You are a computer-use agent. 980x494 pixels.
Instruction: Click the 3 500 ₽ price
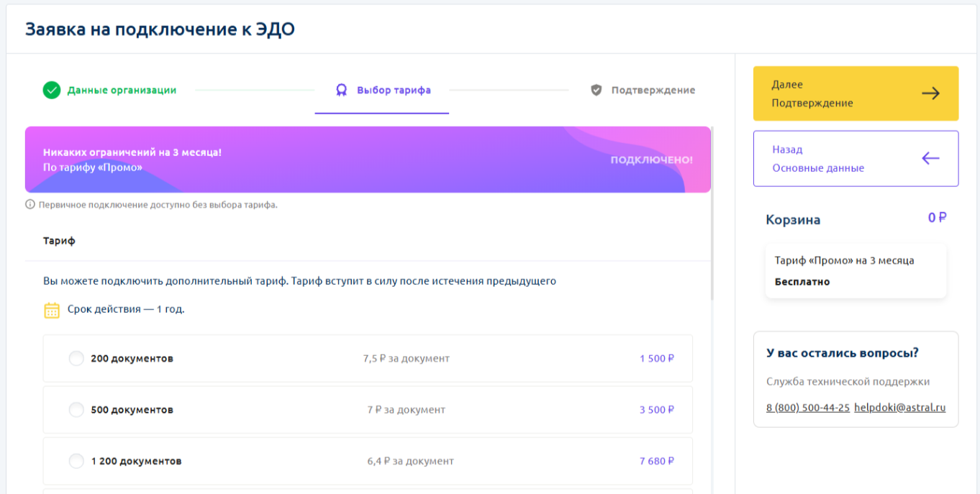pos(657,410)
